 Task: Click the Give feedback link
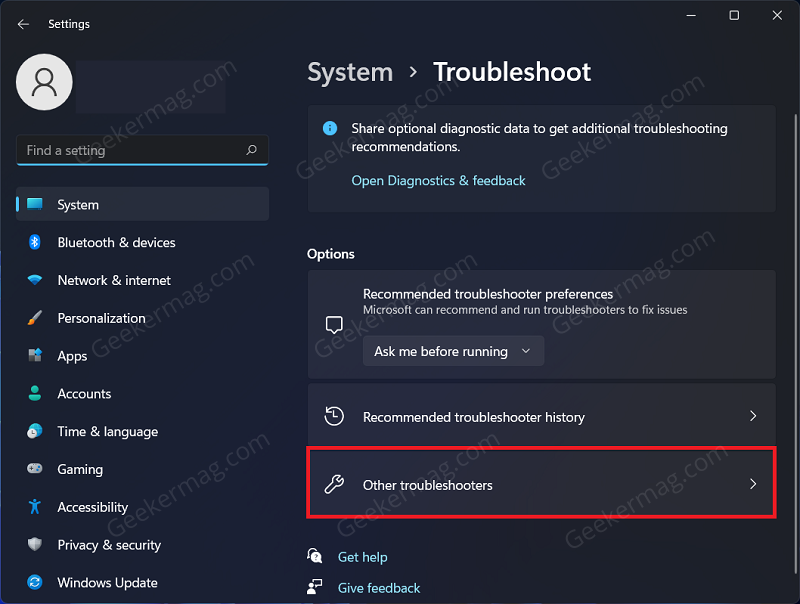pyautogui.click(x=379, y=588)
